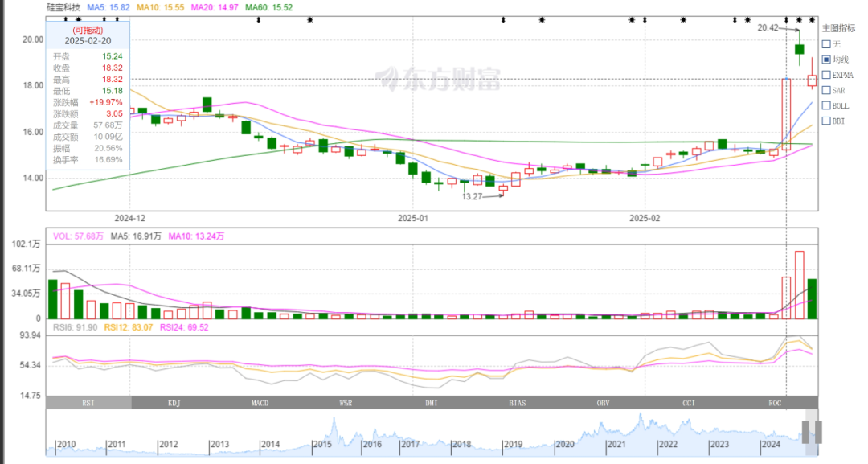868x464 pixels.
Task: Click the 2015 label on the overview timeline
Action: (x=322, y=444)
